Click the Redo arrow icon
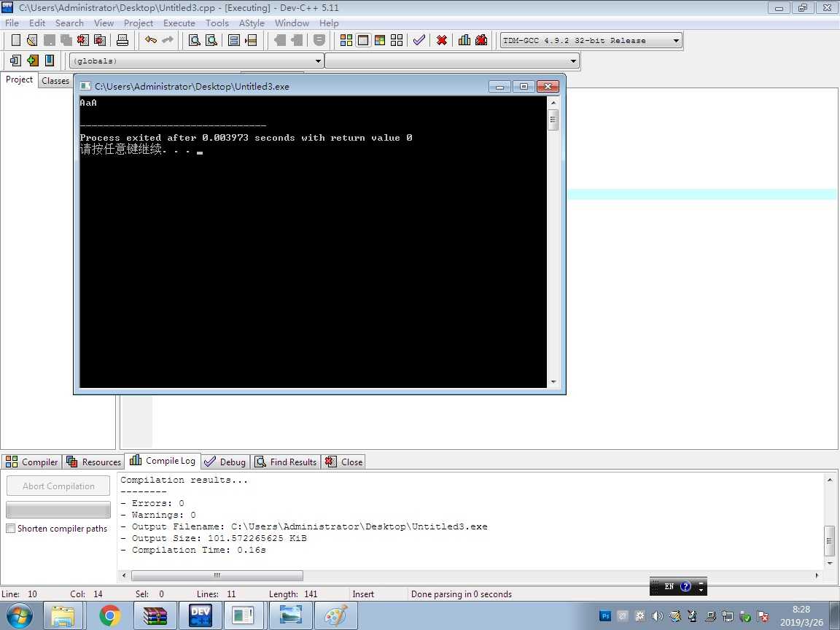The image size is (840, 630). (168, 40)
